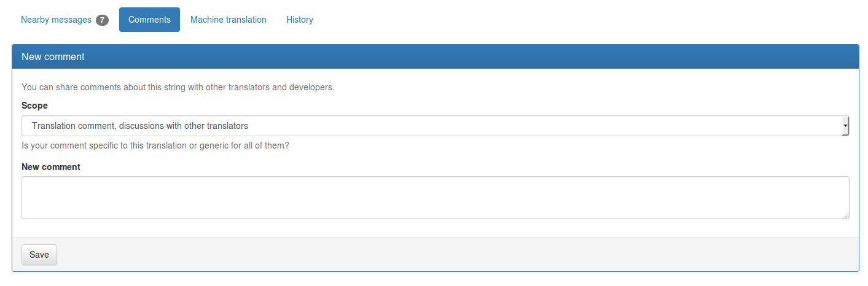
Task: Click the words 'Machine translation' in tab bar
Action: (229, 20)
